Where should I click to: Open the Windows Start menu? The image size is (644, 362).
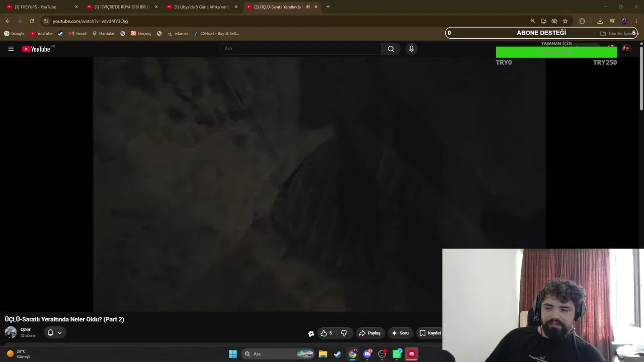click(233, 354)
